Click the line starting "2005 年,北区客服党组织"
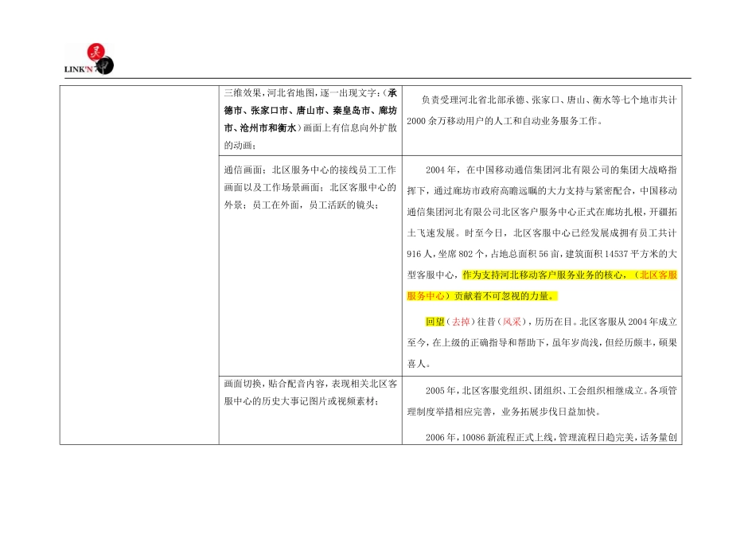Screen dimensions: 756x535 (x=551, y=391)
